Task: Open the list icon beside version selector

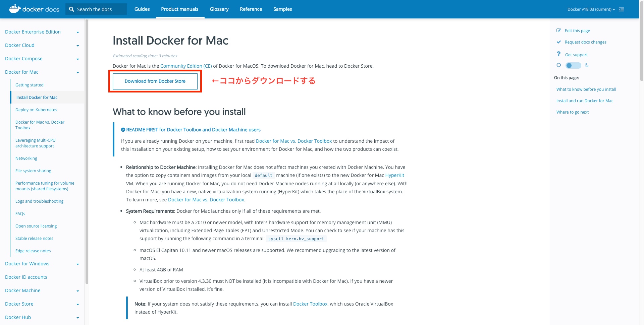Action: pyautogui.click(x=622, y=9)
